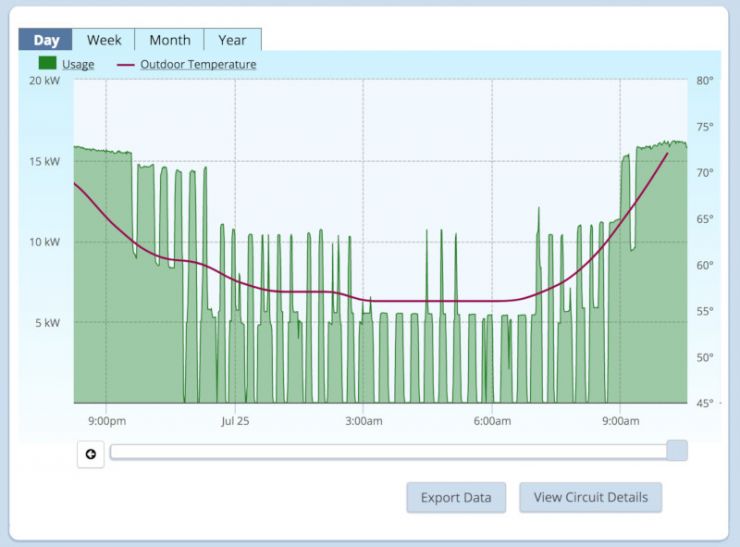Click the time range slider track
The height and width of the screenshot is (547, 740).
[388, 452]
